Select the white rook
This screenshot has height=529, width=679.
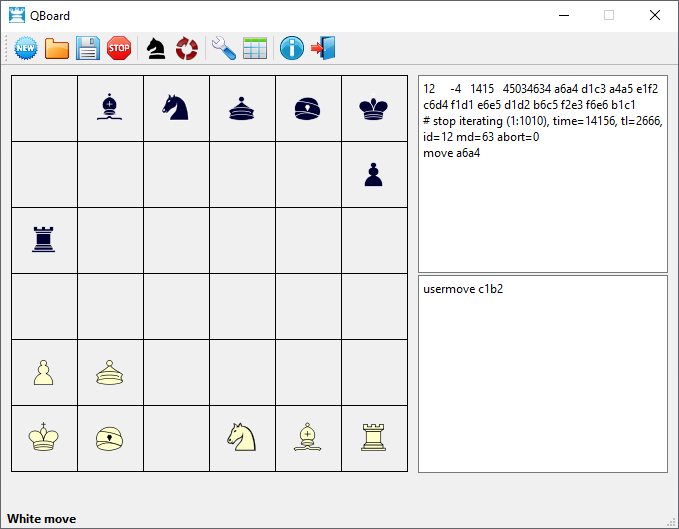click(x=374, y=438)
